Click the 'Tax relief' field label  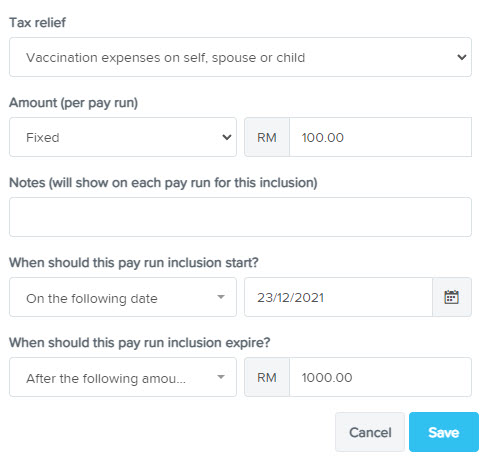(37, 22)
